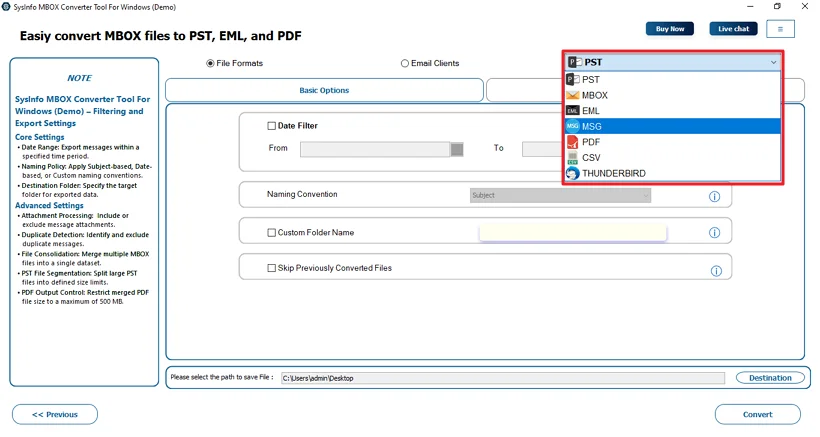Image resolution: width=820 pixels, height=437 pixels.
Task: Click the From date field
Action: 375,150
